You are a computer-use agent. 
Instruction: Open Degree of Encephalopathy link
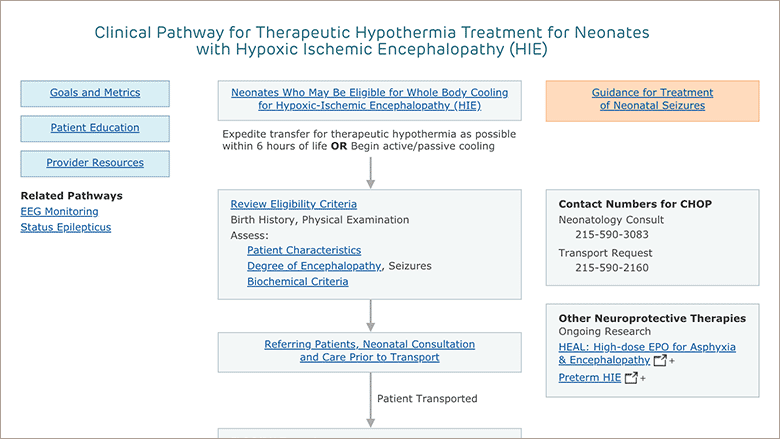pyautogui.click(x=314, y=266)
